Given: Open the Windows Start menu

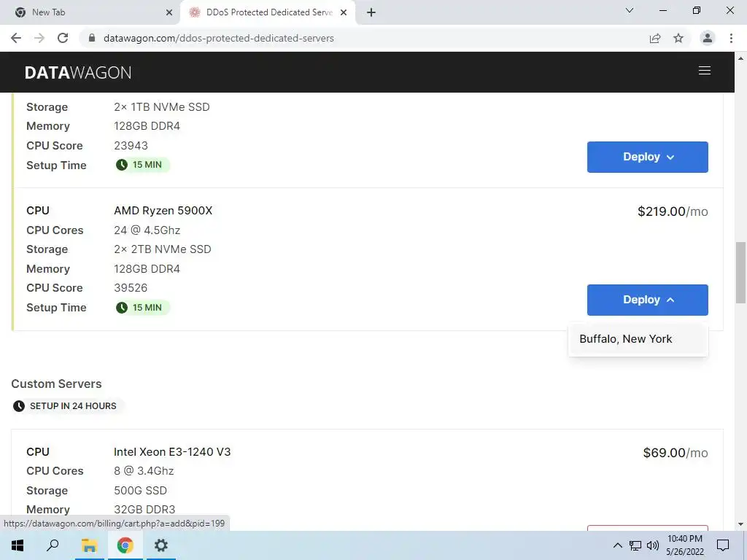Looking at the screenshot, I should coord(18,545).
